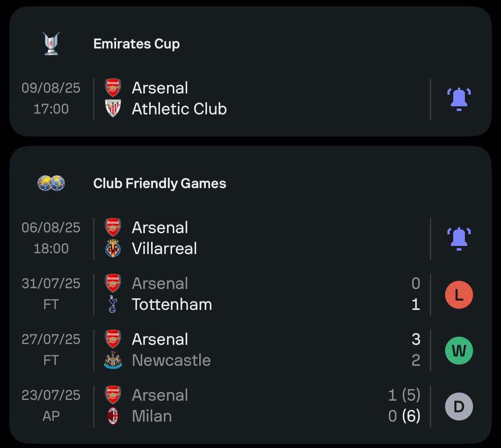Click the Villarreal club crest
The image size is (501, 448).
coord(113,248)
